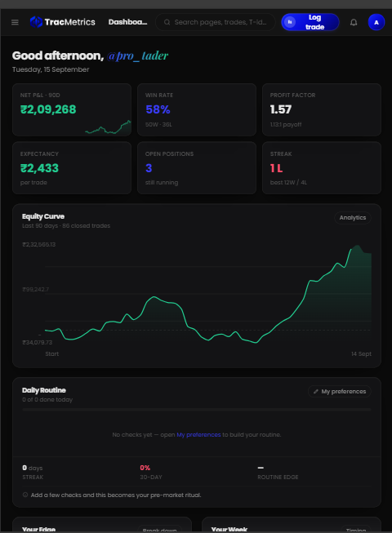This screenshot has height=533, width=392.
Task: Click the '0%' 30-day value
Action: tap(145, 468)
